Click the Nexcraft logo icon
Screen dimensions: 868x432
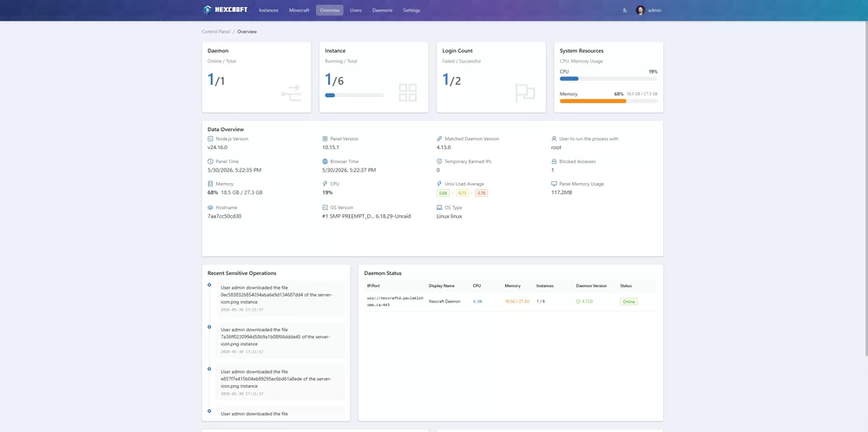pyautogui.click(x=207, y=10)
